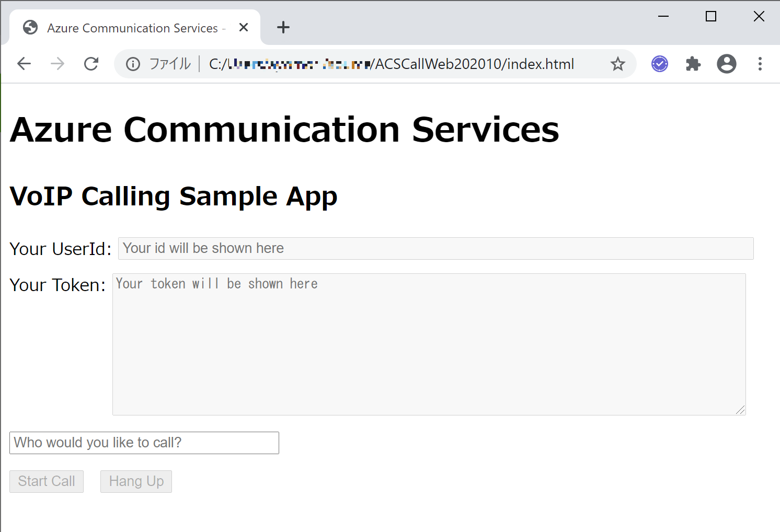Focus the Your Token textarea

point(429,344)
